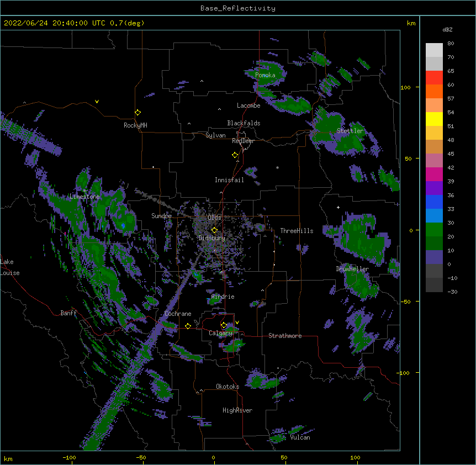This screenshot has width=476, height=465.
Task: Click the bottom axis tick label -50
Action: click(x=141, y=457)
